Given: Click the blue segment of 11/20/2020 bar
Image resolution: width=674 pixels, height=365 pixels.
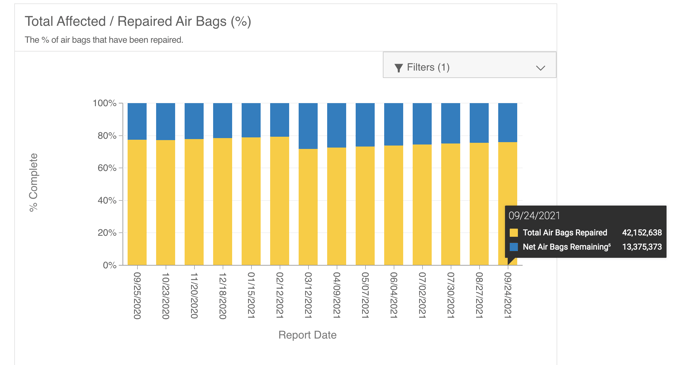Looking at the screenshot, I should click(x=194, y=121).
